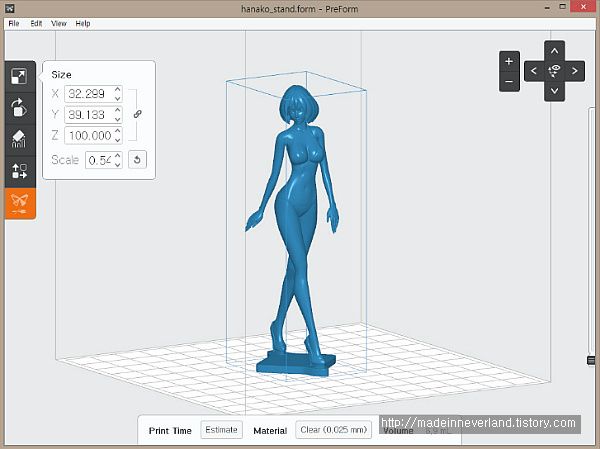
Task: Select the Size tool icon
Action: click(19, 77)
